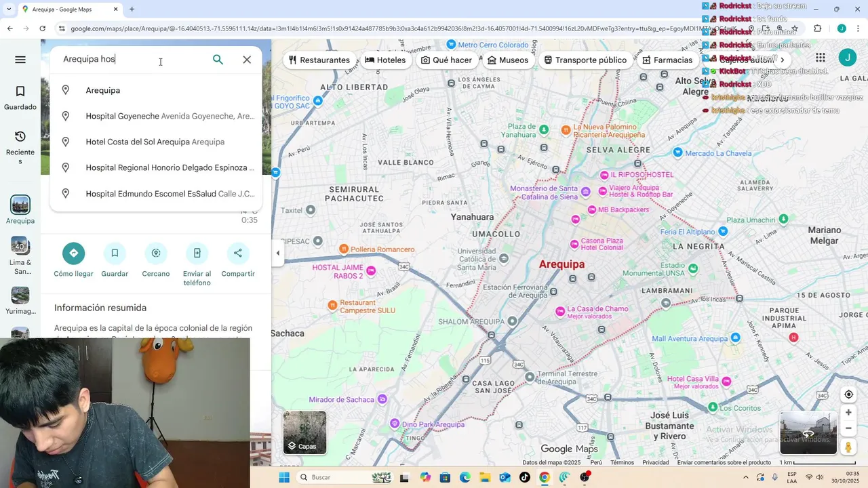Click the Restaurant Campestre SULU marker
This screenshot has height=488, width=868.
point(332,306)
